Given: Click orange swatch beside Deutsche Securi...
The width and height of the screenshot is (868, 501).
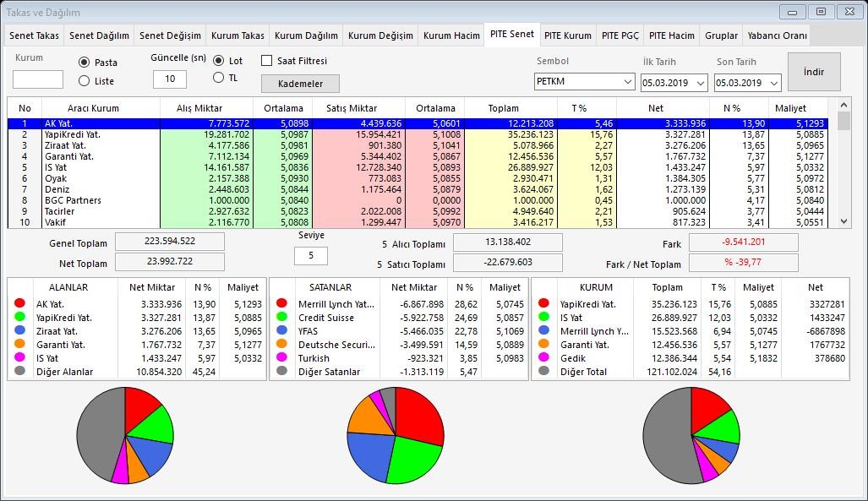Looking at the screenshot, I should [281, 344].
